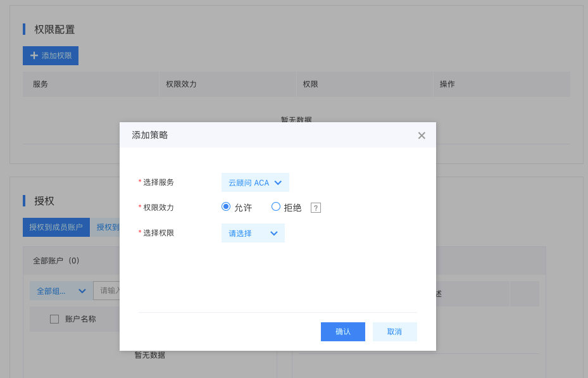Viewport: 588px width, 378px height.
Task: Click the 操作 column header
Action: (x=447, y=84)
